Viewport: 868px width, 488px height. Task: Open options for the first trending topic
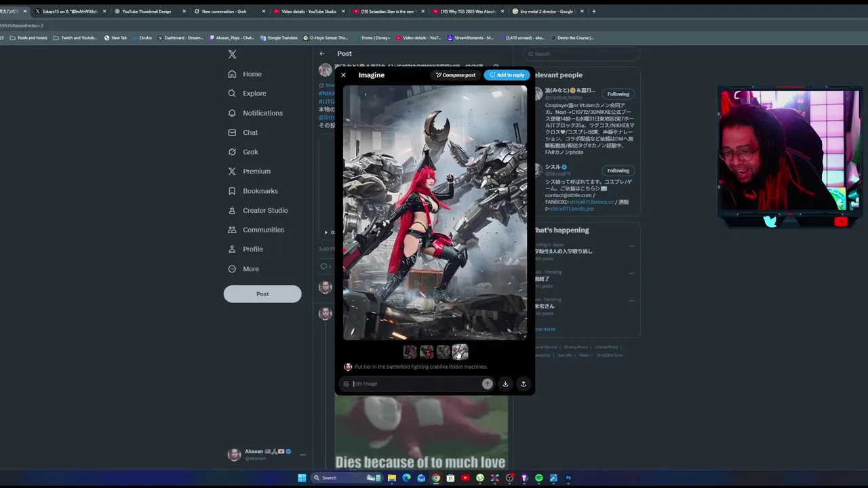click(x=631, y=245)
